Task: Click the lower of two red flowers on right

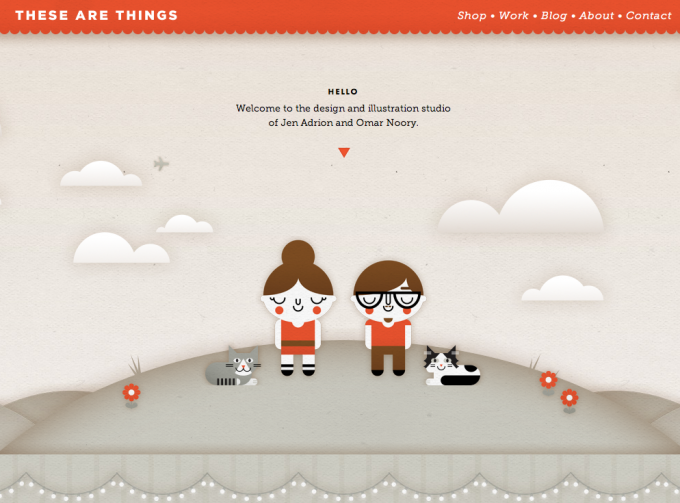Action: pyautogui.click(x=569, y=398)
